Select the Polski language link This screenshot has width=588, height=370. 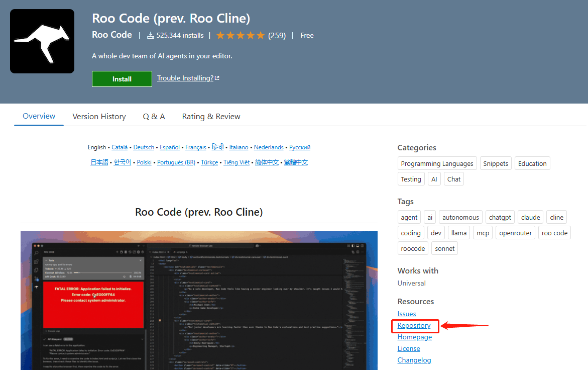click(x=144, y=162)
